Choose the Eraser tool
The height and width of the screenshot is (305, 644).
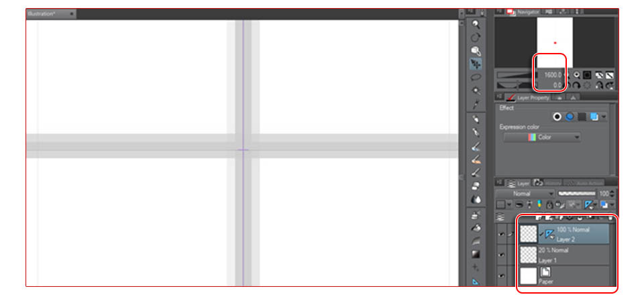(x=476, y=186)
